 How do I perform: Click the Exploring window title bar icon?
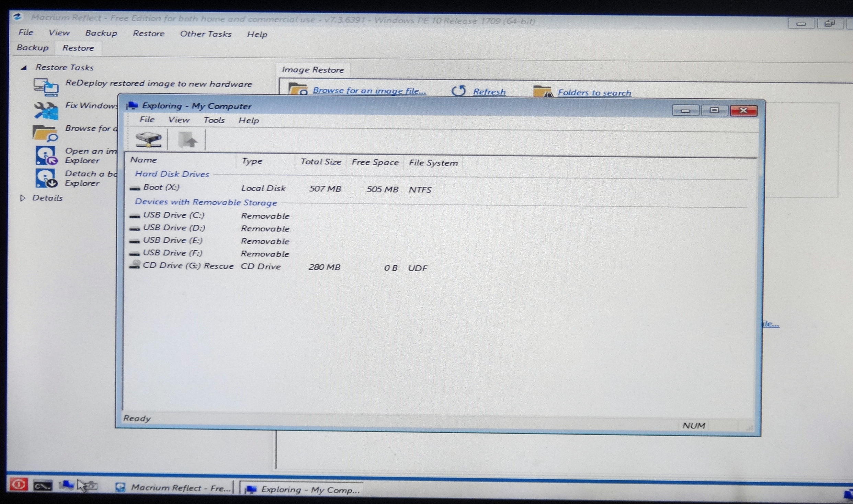pyautogui.click(x=132, y=105)
